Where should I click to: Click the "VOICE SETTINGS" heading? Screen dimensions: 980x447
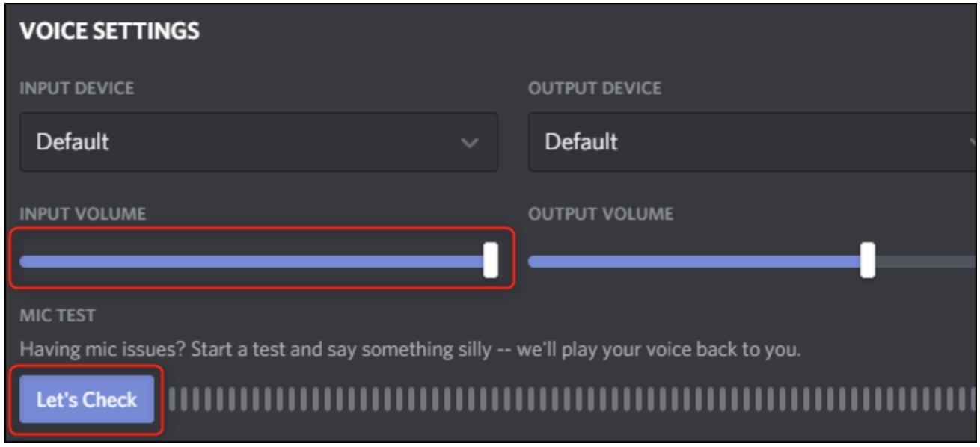click(x=109, y=31)
